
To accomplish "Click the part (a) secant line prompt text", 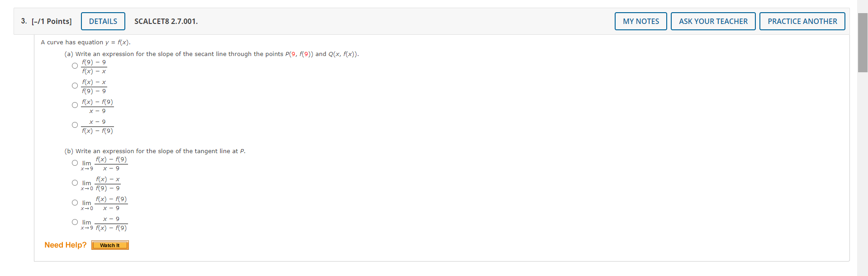I will point(211,54).
